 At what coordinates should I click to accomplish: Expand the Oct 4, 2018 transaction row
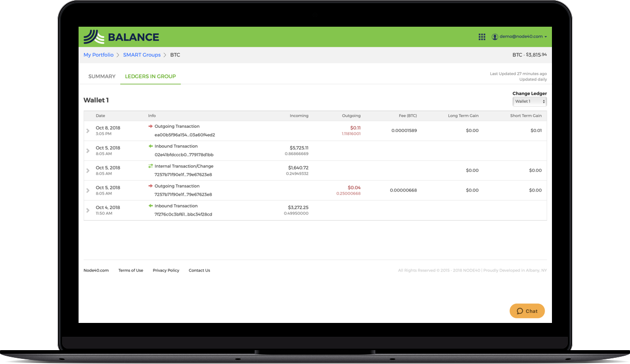pos(88,210)
